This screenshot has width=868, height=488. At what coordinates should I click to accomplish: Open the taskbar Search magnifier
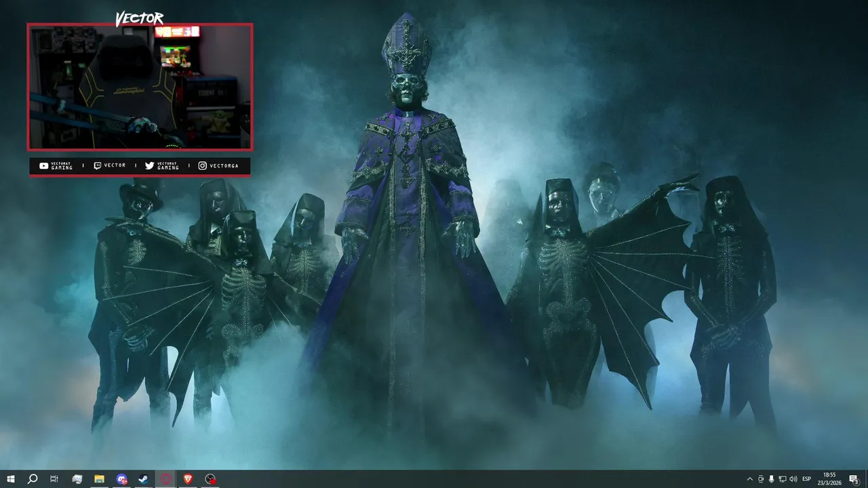coord(32,479)
